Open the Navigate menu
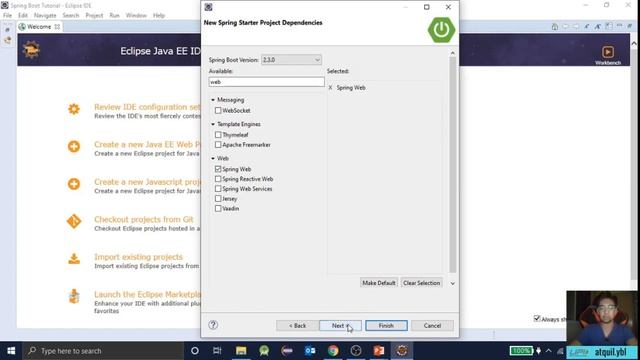640x360 pixels. click(x=45, y=16)
